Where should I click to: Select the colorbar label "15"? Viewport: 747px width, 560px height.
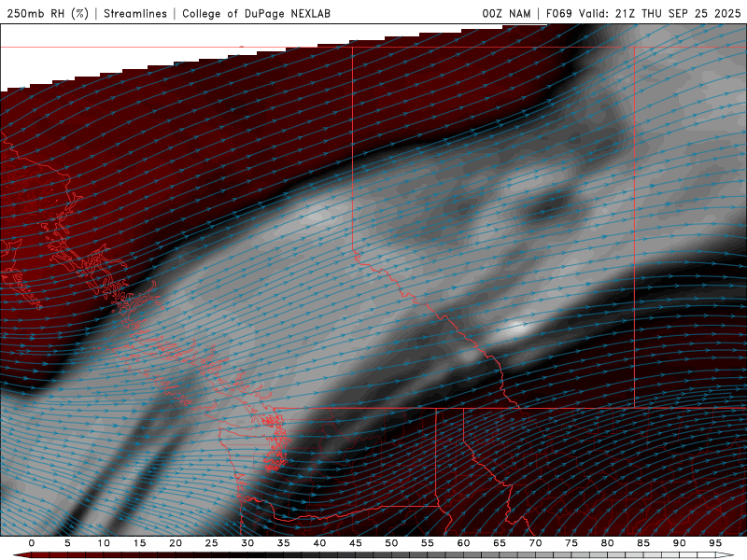pos(139,543)
